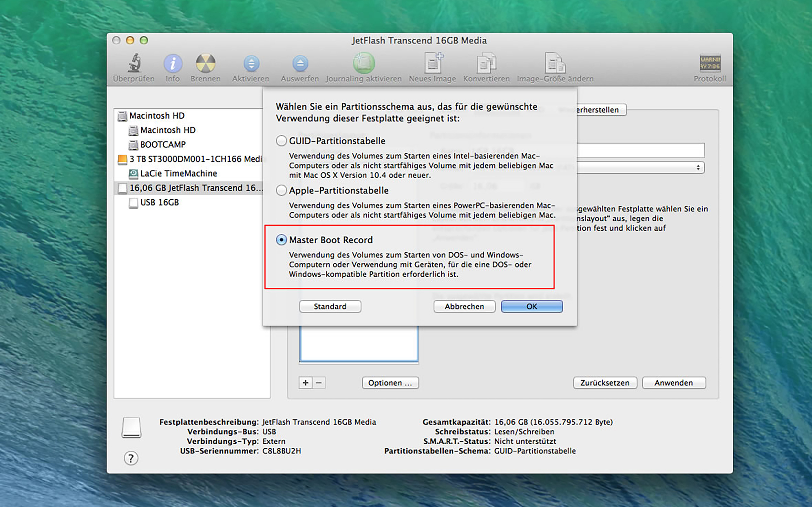This screenshot has width=812, height=507.
Task: Click the Abbrechen button
Action: [x=464, y=306]
